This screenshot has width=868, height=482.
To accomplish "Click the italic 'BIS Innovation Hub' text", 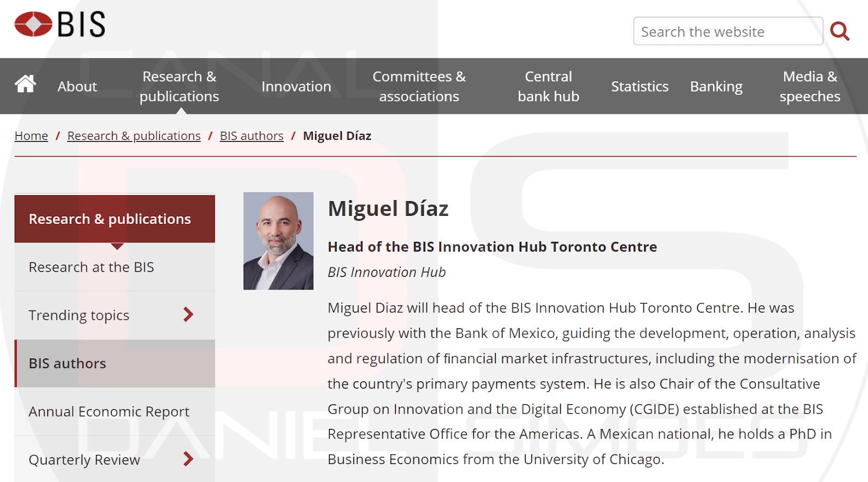I will click(387, 272).
